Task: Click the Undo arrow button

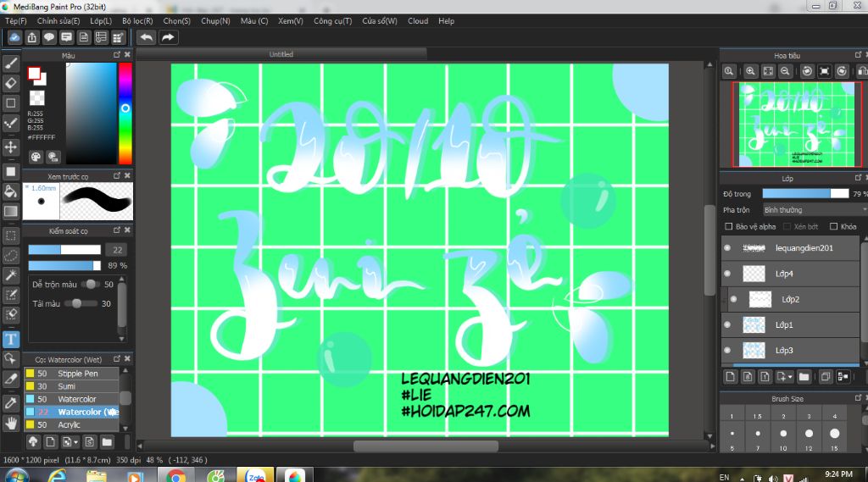Action: (147, 37)
